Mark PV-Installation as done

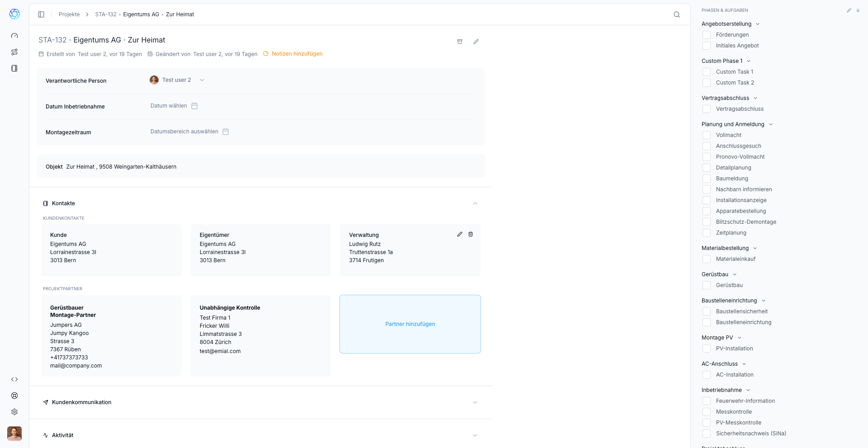coord(707,349)
